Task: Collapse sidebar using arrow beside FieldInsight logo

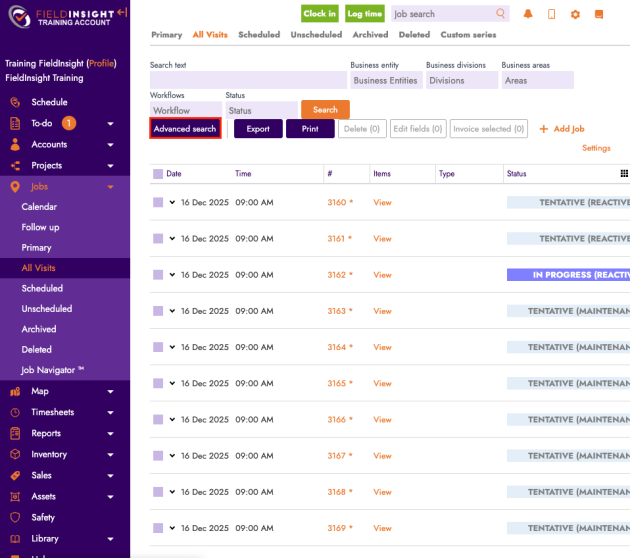Action: point(121,12)
